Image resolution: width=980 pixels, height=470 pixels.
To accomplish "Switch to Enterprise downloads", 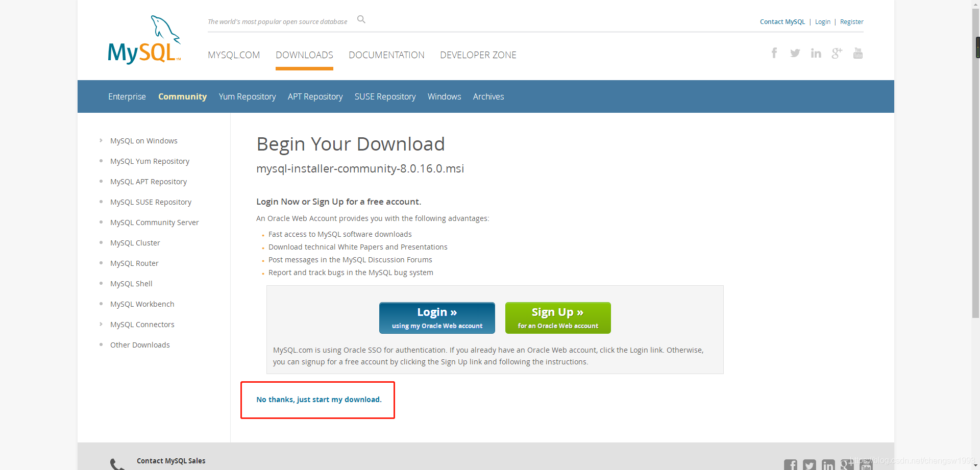I will coord(127,96).
